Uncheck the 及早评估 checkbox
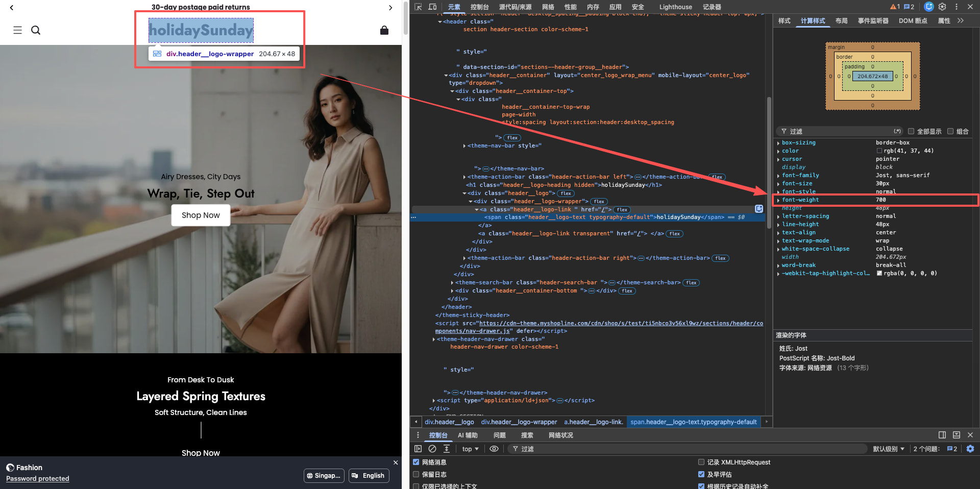Screen dimensions: 980x489 (x=701, y=474)
